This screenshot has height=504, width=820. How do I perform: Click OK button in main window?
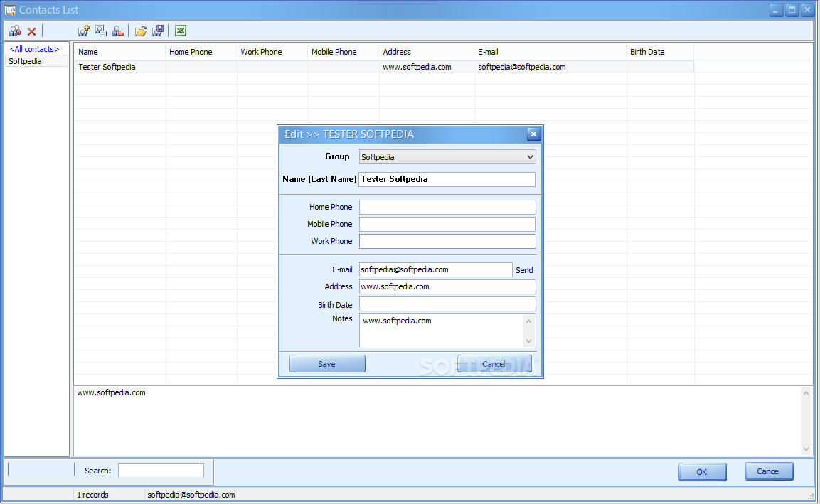click(x=703, y=471)
